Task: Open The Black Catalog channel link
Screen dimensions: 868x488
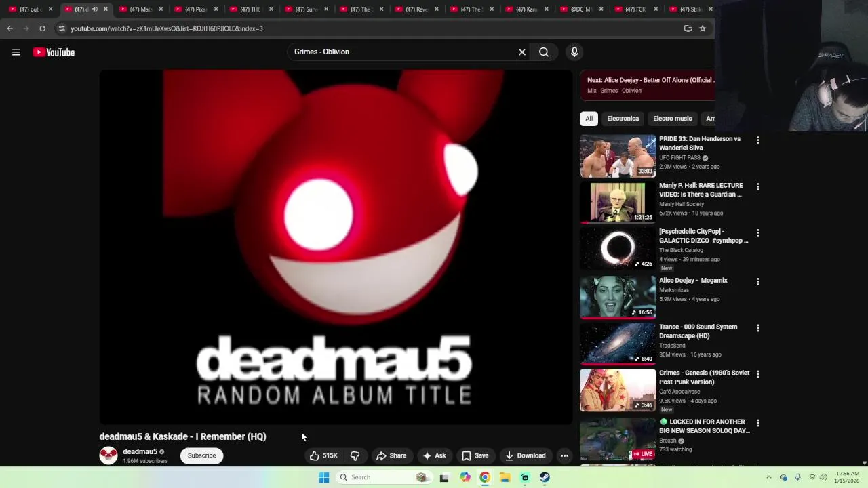Action: click(681, 250)
